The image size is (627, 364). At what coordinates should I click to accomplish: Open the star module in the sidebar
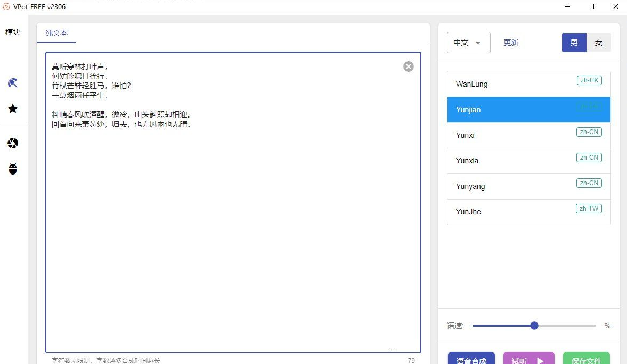pyautogui.click(x=12, y=109)
